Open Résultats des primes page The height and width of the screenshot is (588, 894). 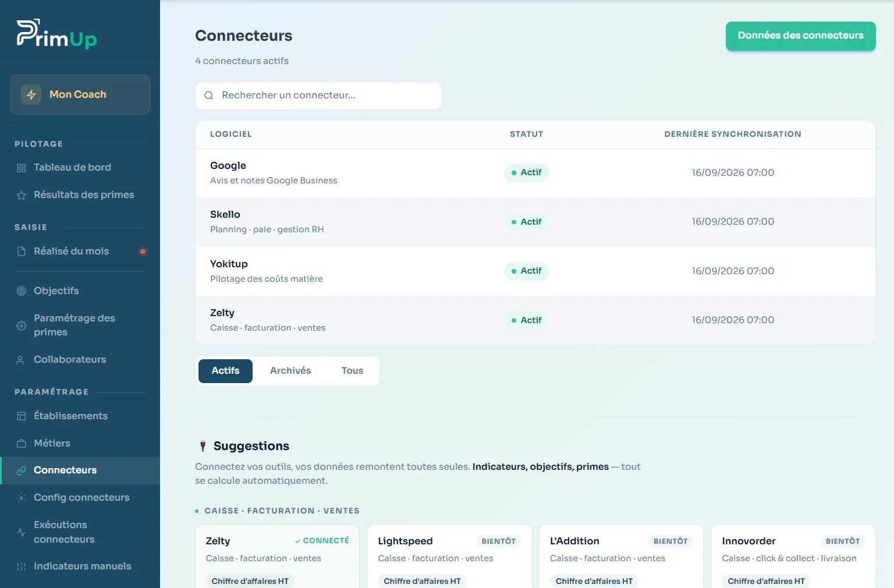coord(80,195)
